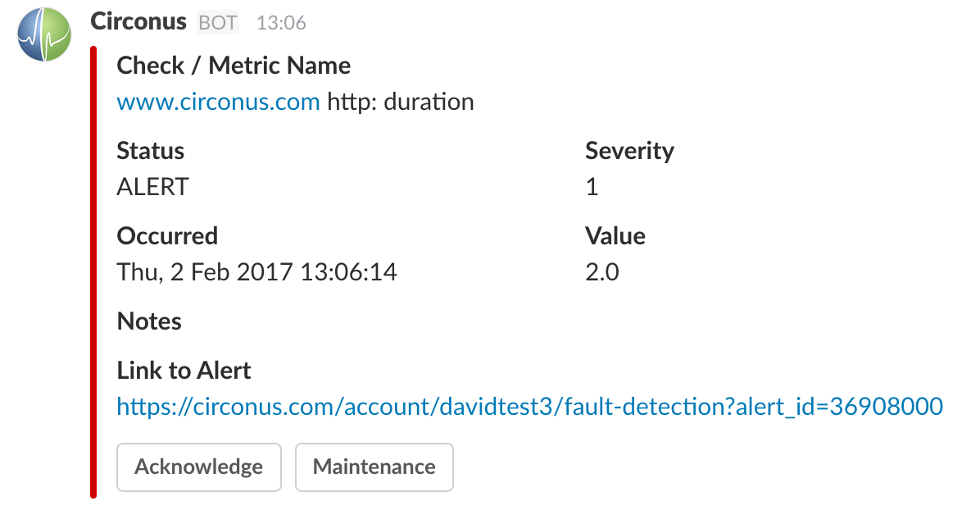Screen dimensions: 980x510
Task: Click the Severity field label
Action: coord(629,151)
